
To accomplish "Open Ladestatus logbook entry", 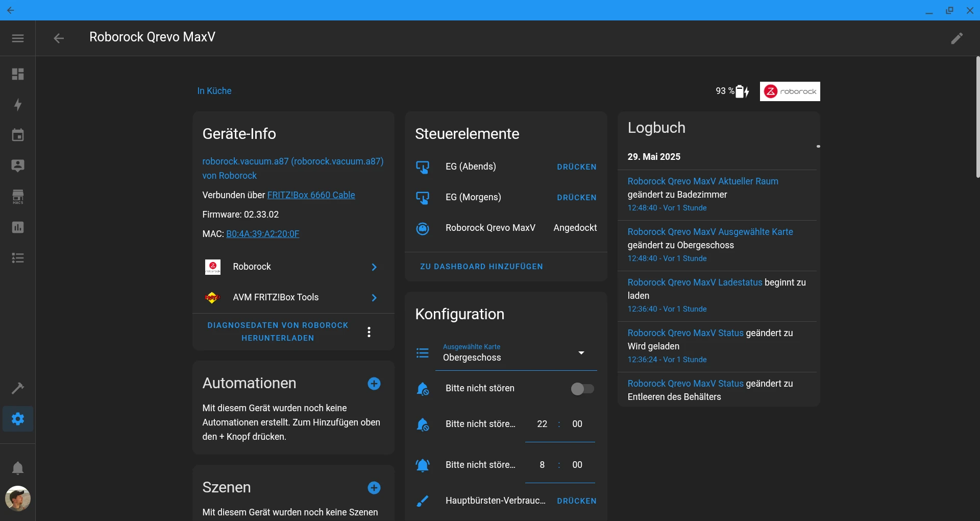I will [695, 282].
